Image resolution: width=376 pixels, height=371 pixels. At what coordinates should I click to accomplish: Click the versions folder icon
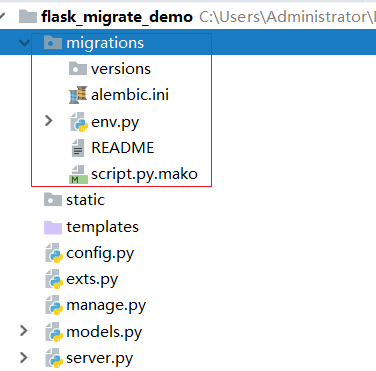pyautogui.click(x=78, y=68)
